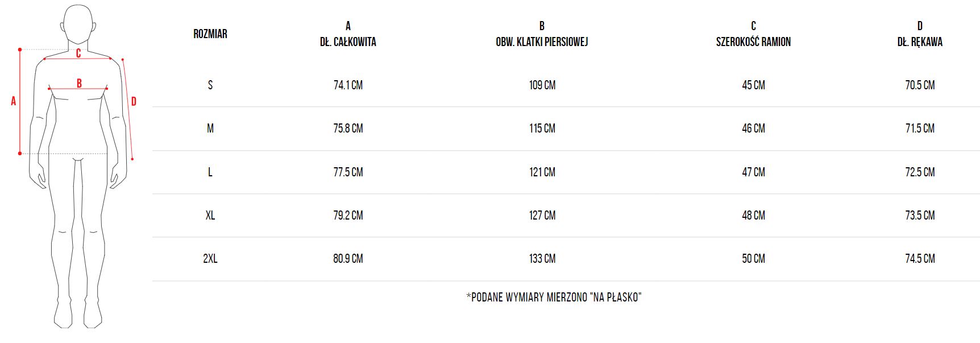Select the 71.5 CM sleeve length value
Viewport: 980px width, 343px height.
click(x=920, y=129)
